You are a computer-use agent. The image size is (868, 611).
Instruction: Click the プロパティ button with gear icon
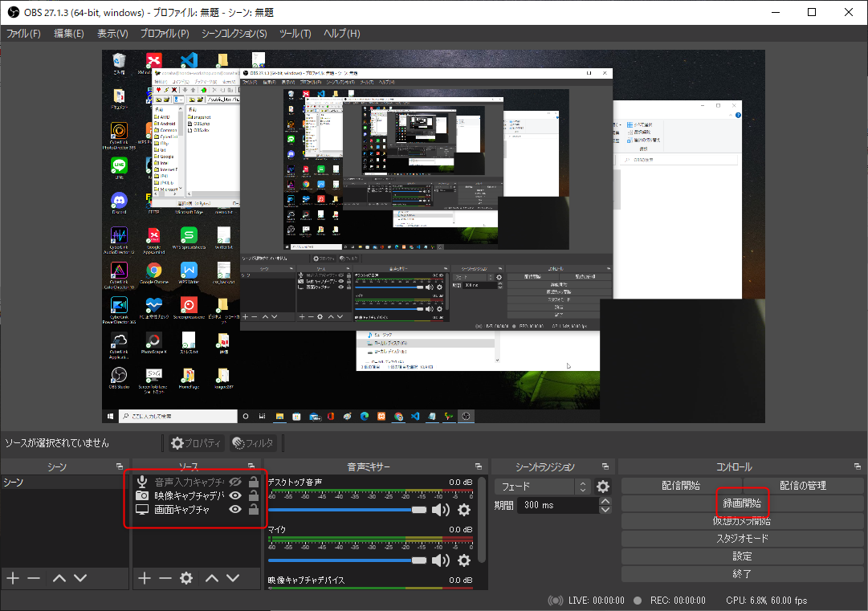click(196, 442)
